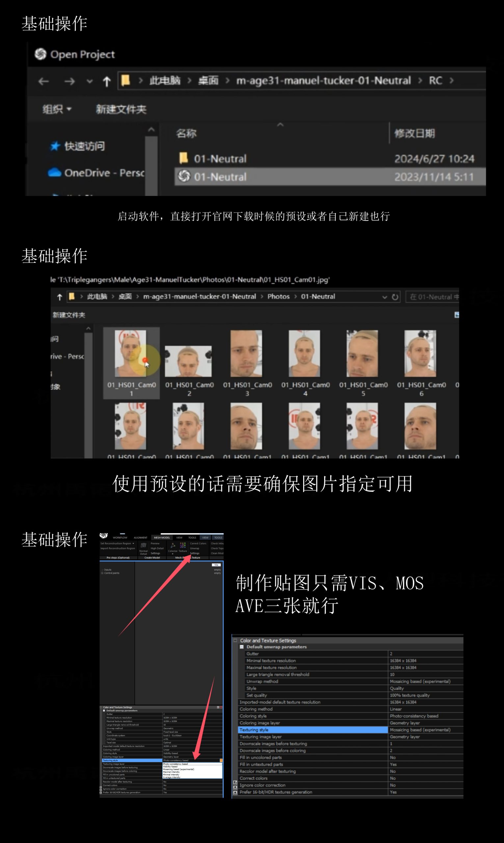Collapse Default unwrap parameters in enlarged panel
Image resolution: width=504 pixels, height=843 pixels.
tap(242, 647)
